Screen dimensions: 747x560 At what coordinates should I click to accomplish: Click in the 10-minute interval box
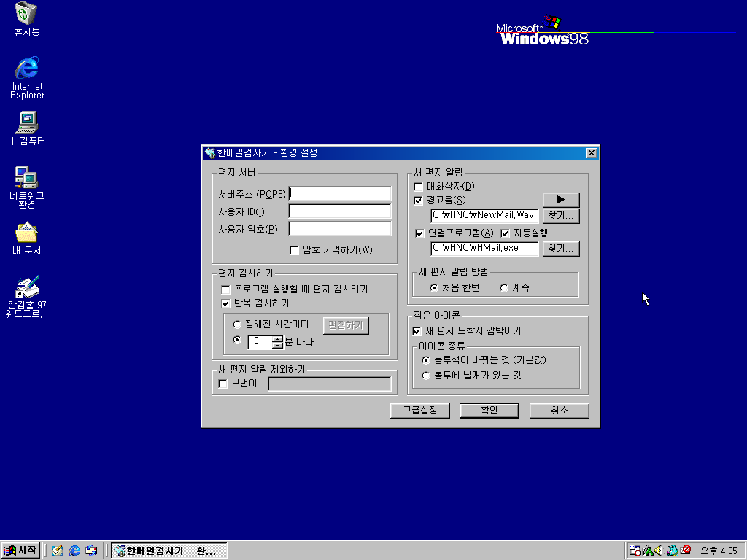(x=260, y=341)
